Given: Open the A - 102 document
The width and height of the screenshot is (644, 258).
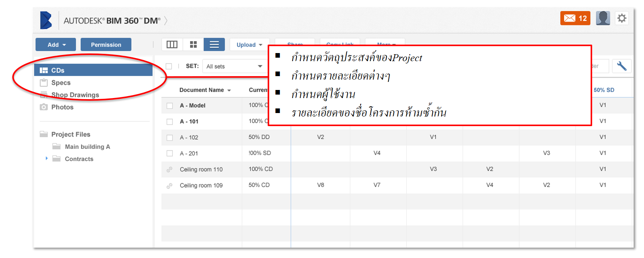Looking at the screenshot, I should click(189, 138).
